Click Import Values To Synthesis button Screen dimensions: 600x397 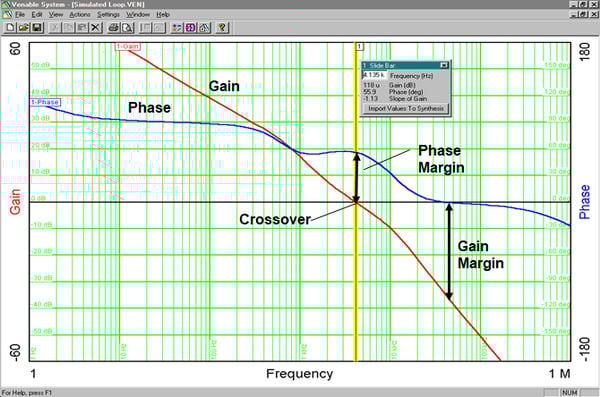tap(406, 109)
